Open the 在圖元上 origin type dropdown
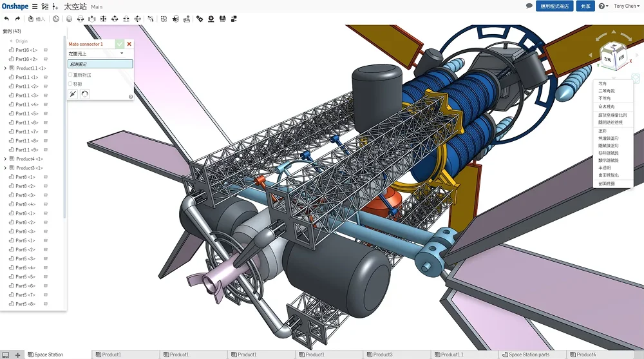 (97, 53)
